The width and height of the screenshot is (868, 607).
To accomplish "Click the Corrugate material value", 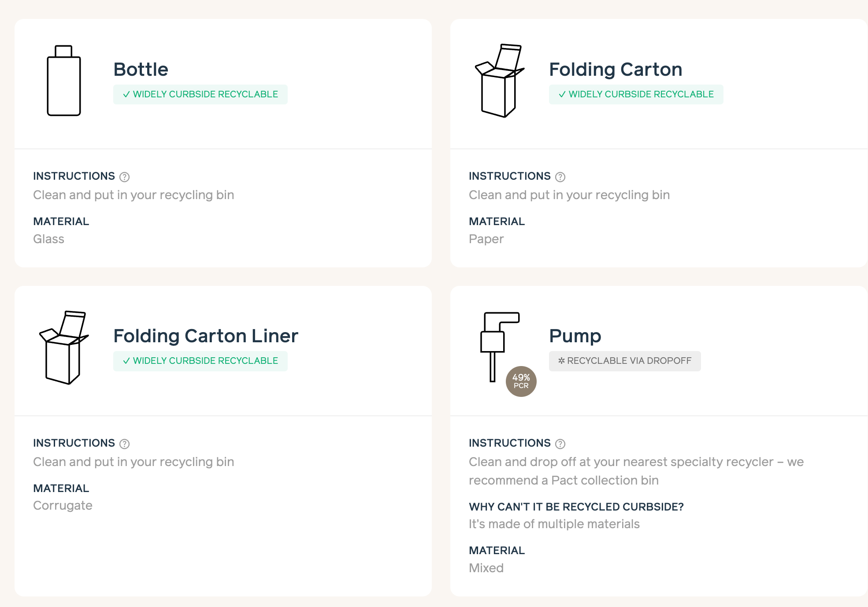I will (63, 506).
